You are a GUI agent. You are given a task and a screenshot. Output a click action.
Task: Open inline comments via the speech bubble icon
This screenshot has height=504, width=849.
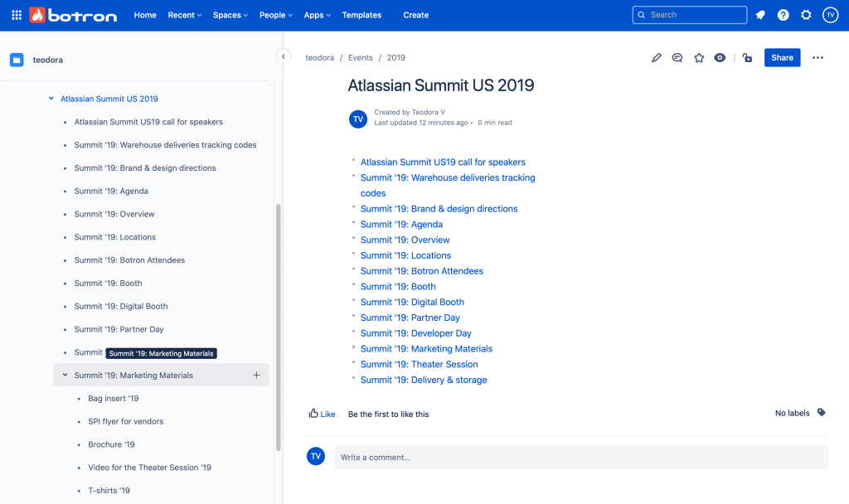tap(677, 57)
